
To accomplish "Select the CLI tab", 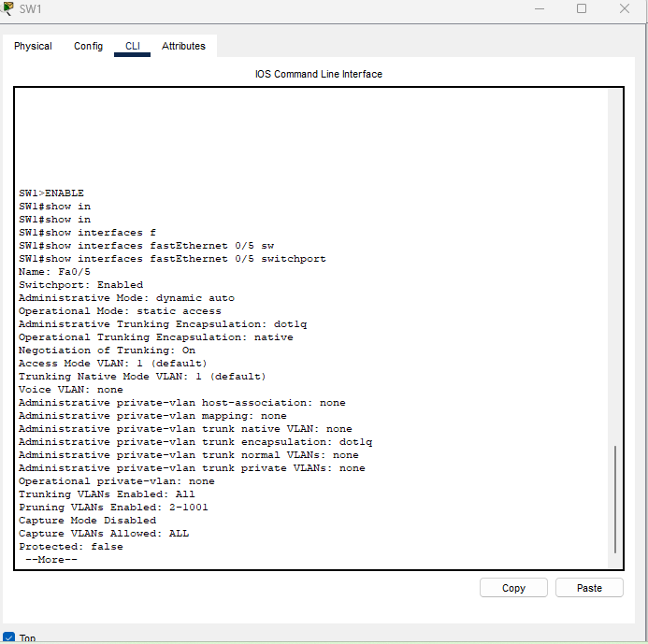I will click(132, 46).
